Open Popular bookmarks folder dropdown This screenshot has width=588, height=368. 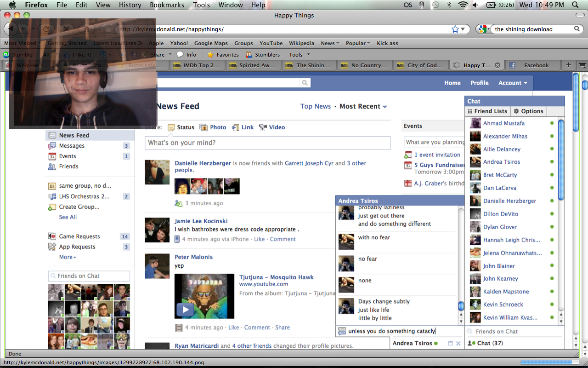(358, 43)
